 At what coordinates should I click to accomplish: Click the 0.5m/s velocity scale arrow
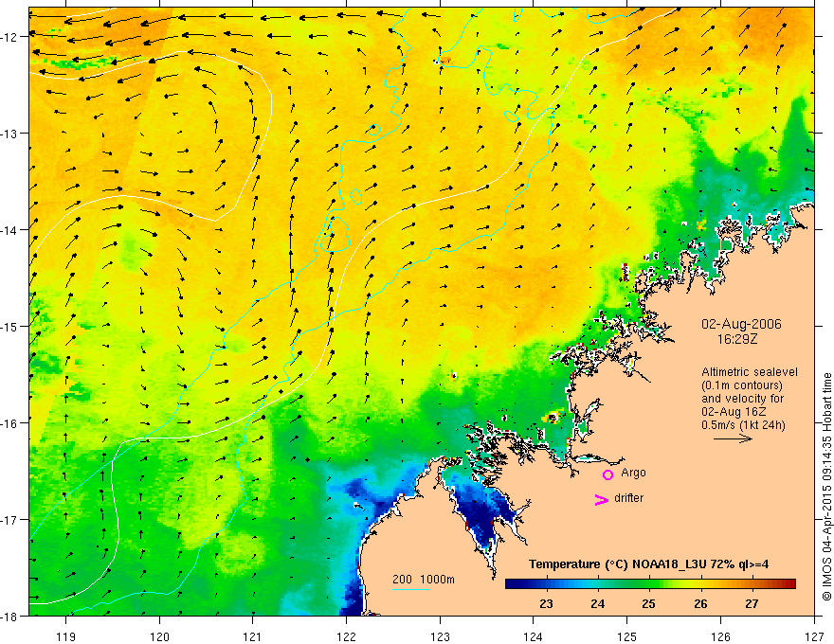(x=733, y=438)
